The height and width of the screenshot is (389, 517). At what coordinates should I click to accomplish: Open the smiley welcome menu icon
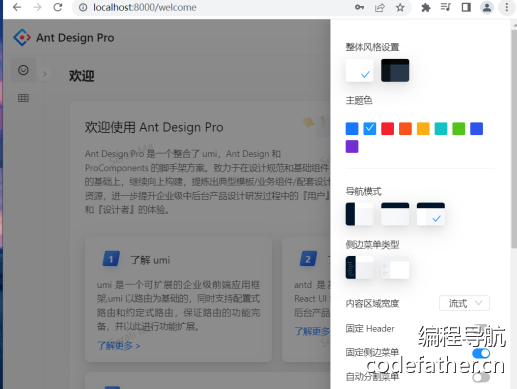click(23, 70)
